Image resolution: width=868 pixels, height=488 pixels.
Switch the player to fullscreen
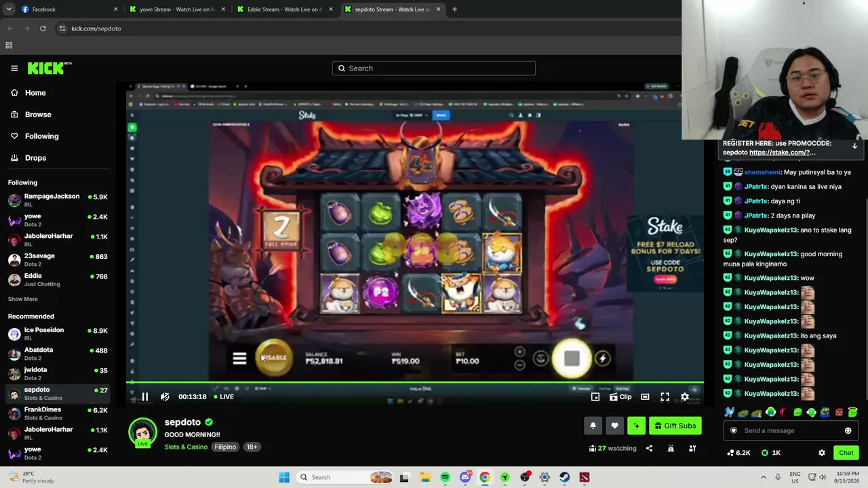(665, 396)
